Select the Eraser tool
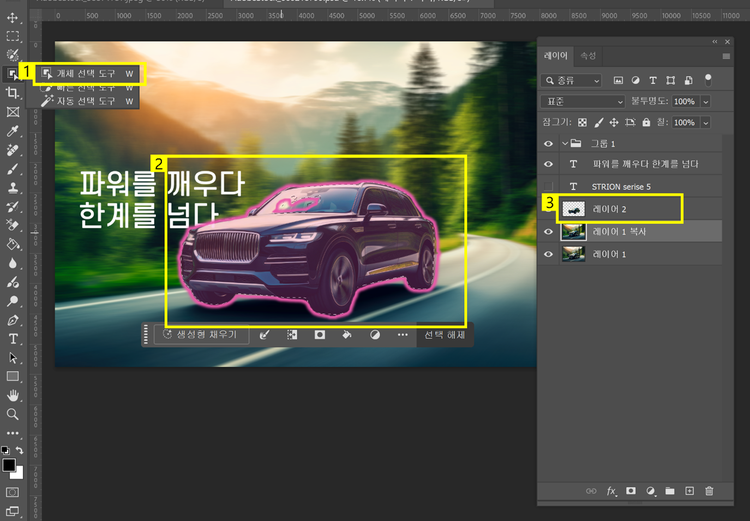This screenshot has width=750, height=521. [12, 225]
